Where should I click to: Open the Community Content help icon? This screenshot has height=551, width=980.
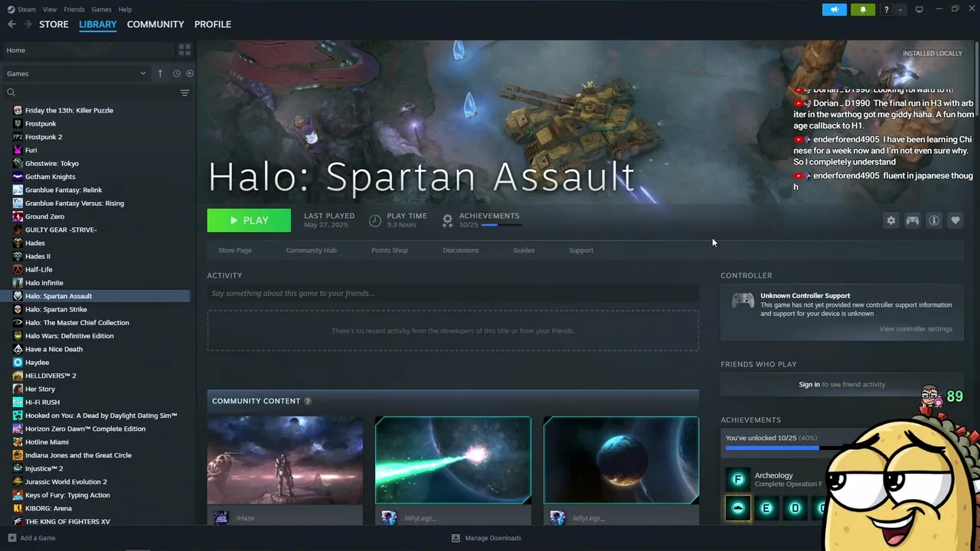click(308, 401)
